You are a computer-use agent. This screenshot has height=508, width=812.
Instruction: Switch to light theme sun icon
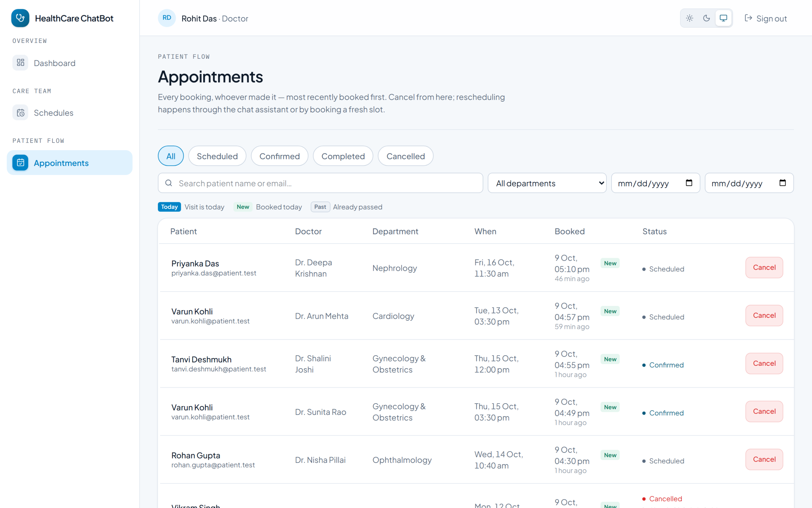pos(690,18)
